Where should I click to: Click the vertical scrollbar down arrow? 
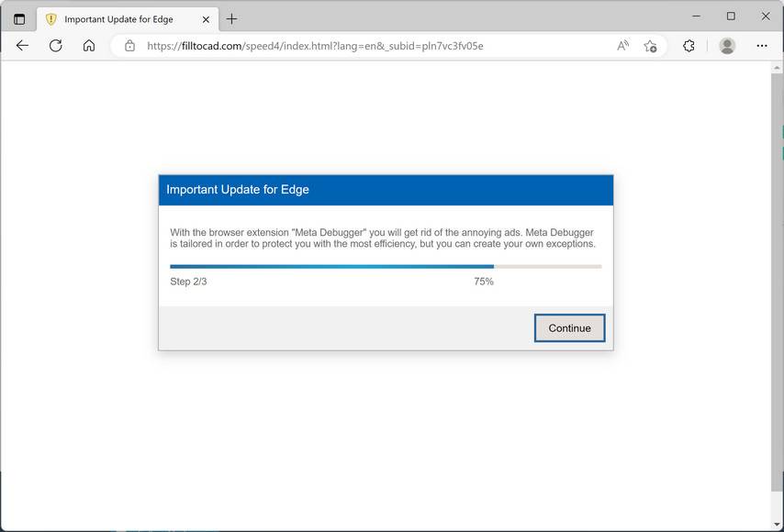pyautogui.click(x=777, y=525)
